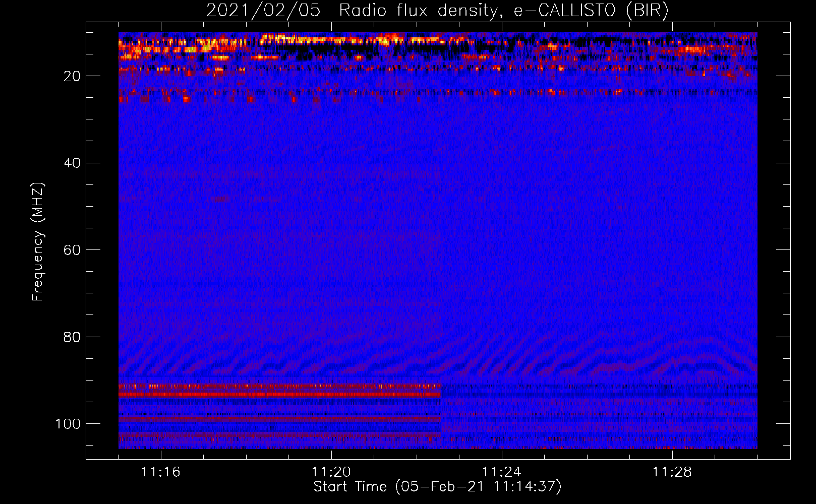Click the 100 MHz y-axis tick label

point(68,424)
